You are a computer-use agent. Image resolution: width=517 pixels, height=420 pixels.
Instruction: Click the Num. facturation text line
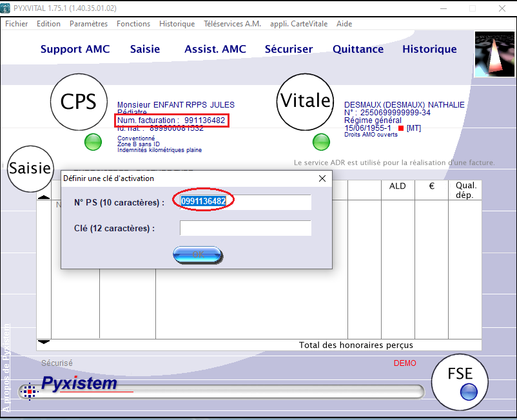click(x=171, y=120)
